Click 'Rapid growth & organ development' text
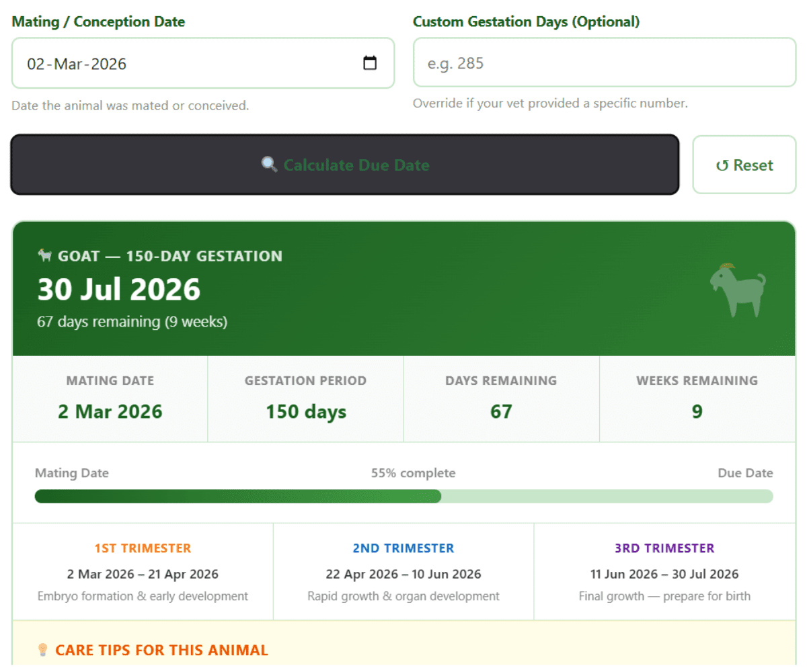Image resolution: width=807 pixels, height=672 pixels. point(403,596)
